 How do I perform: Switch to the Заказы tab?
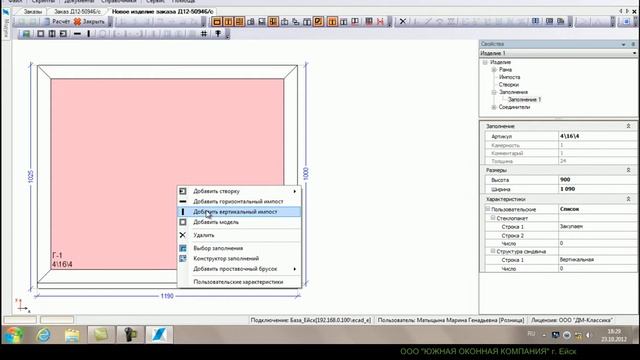click(x=33, y=11)
